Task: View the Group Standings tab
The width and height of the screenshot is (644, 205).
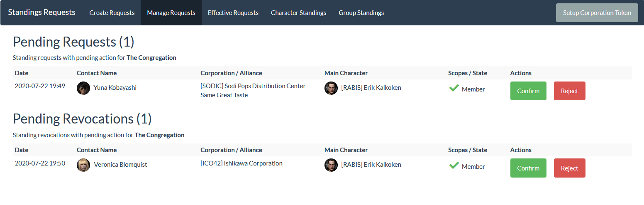Action: 361,13
